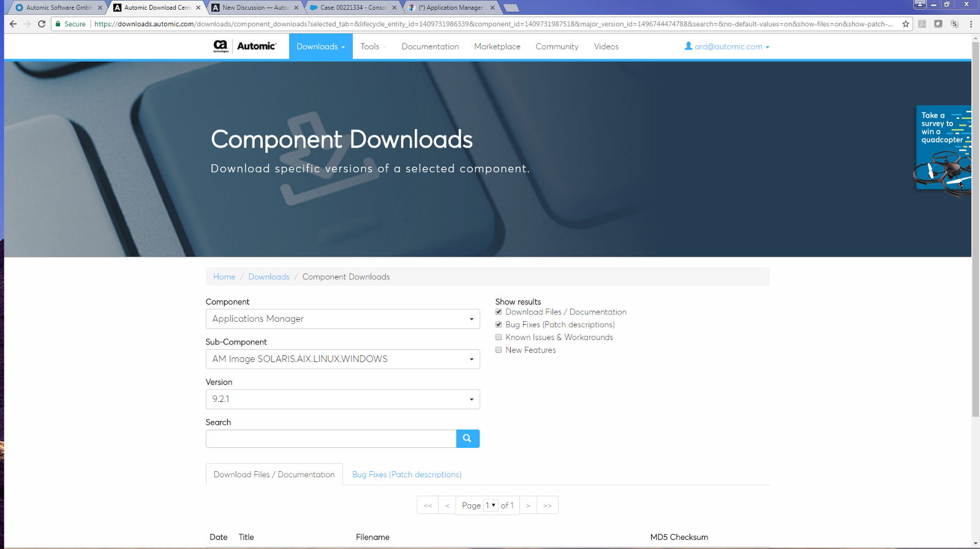This screenshot has height=549, width=980.
Task: Open the Sub-Component dropdown
Action: click(x=342, y=359)
